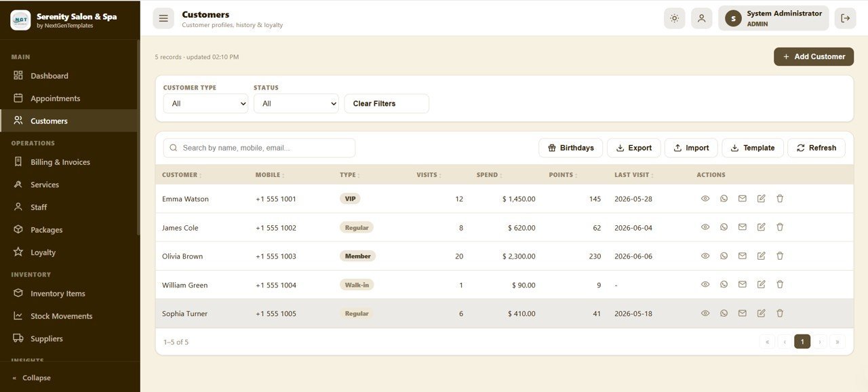
Task: Open WhatsApp icon for Olivia Brown
Action: 724,256
